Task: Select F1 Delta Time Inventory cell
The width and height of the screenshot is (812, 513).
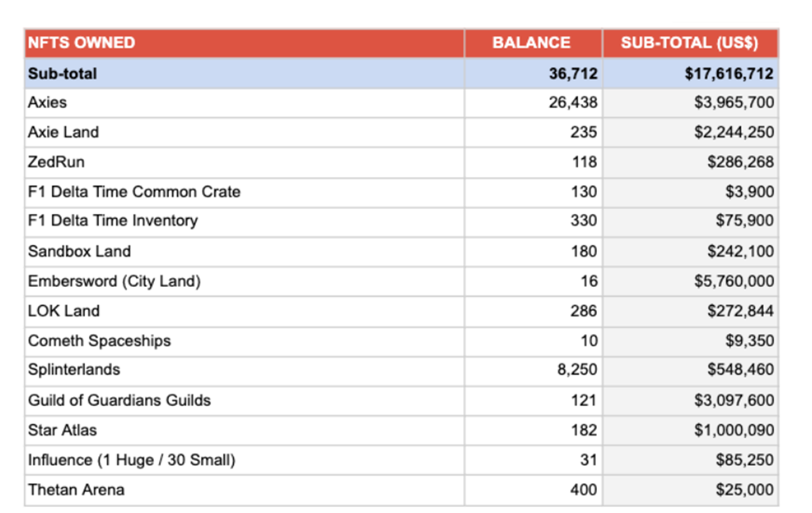Action: [x=244, y=221]
